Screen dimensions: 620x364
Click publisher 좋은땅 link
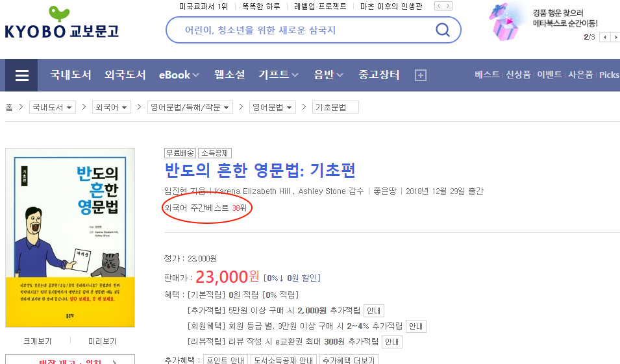pos(385,191)
